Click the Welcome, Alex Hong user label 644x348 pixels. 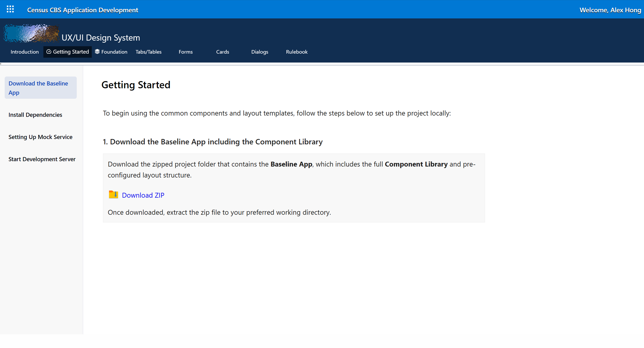pos(610,10)
